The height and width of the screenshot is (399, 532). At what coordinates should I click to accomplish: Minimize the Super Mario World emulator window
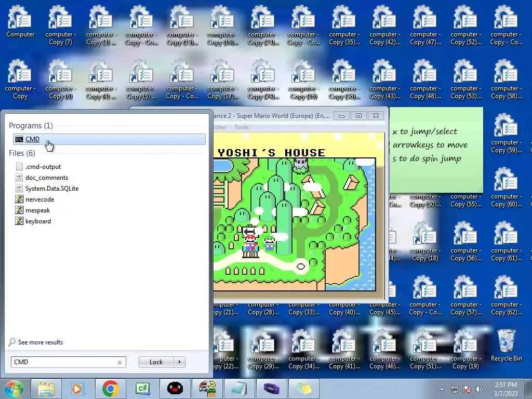pos(341,116)
